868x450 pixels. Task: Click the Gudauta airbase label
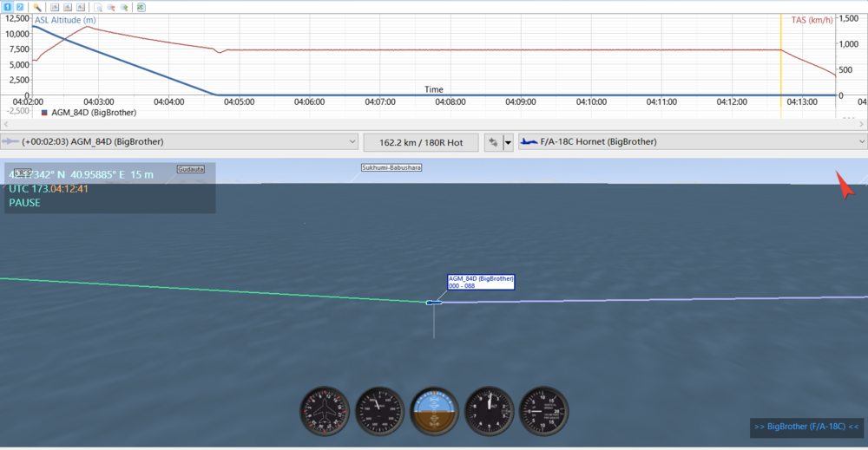pos(191,169)
